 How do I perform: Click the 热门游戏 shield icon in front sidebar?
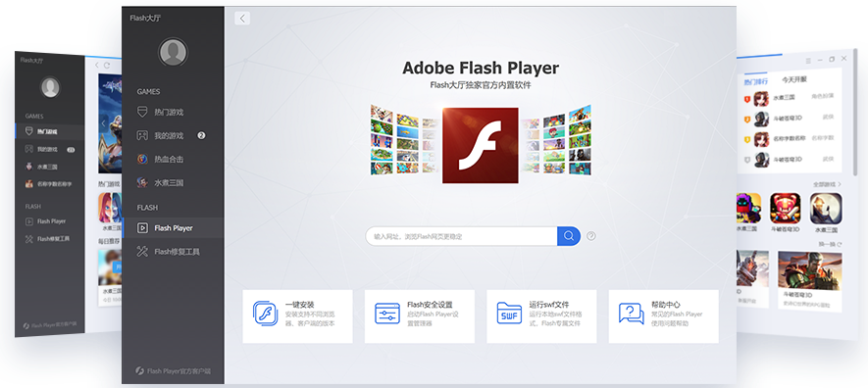(x=142, y=113)
